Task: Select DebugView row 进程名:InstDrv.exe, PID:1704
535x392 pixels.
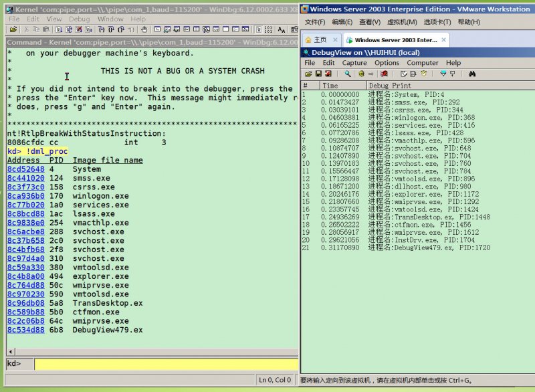Action: pos(418,240)
